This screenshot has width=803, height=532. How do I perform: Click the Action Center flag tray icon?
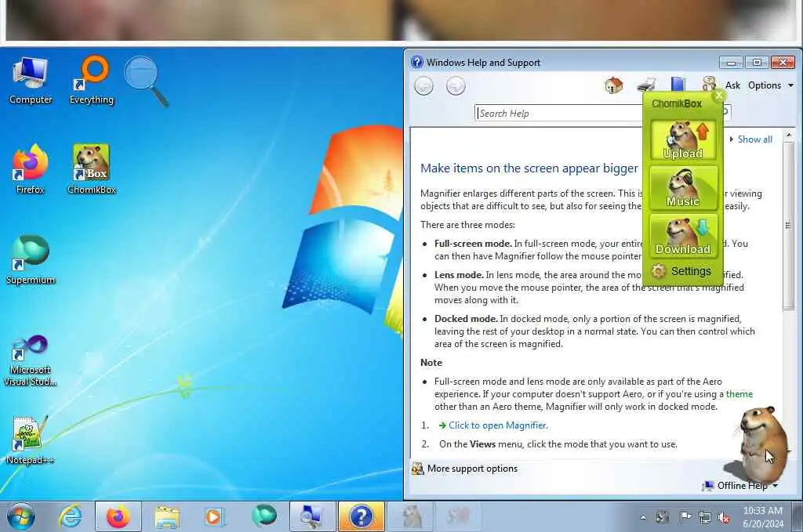click(x=685, y=517)
